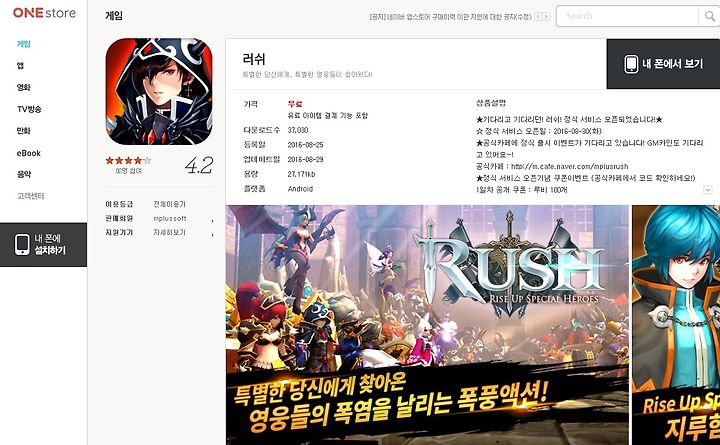
Task: Open 음악 category in sidebar
Action: point(23,174)
